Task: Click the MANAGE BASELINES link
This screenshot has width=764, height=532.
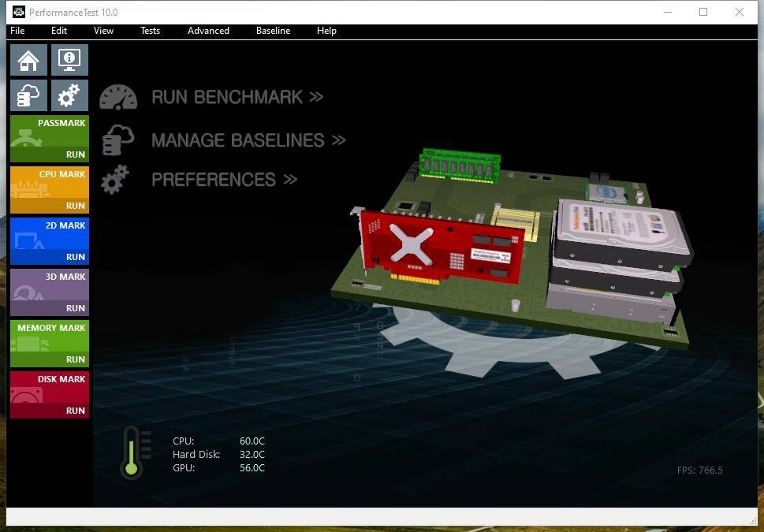Action: point(248,140)
